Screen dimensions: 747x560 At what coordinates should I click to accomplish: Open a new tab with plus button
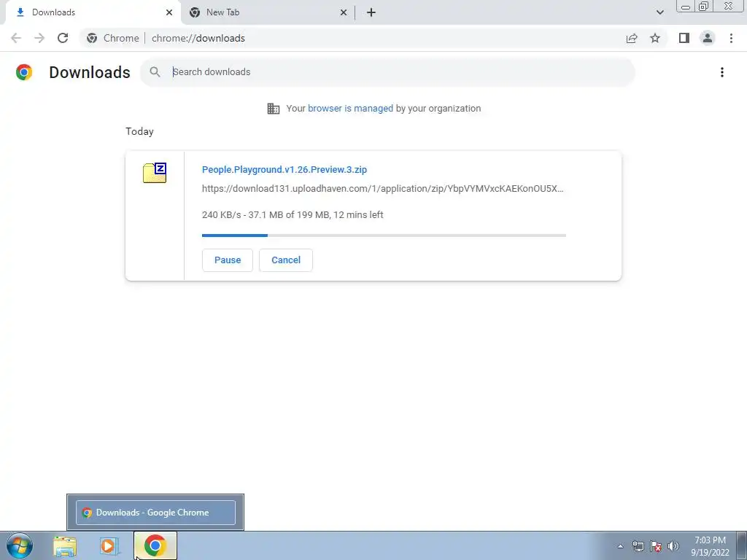pos(371,12)
